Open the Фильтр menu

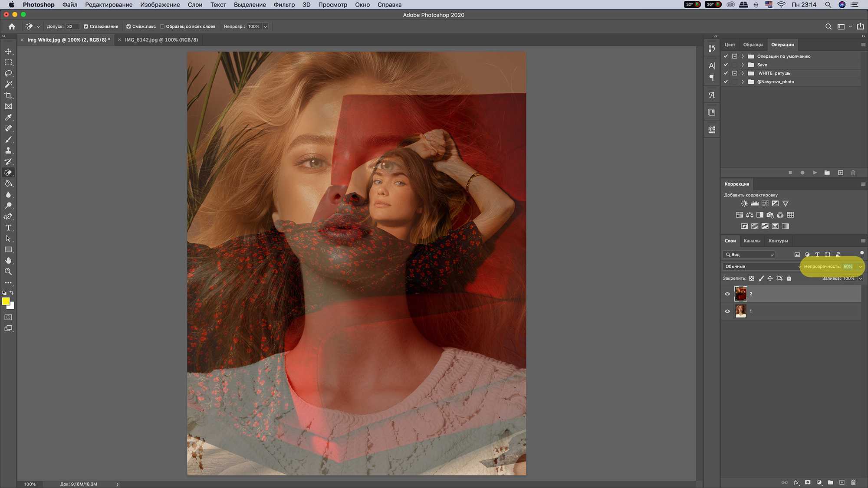(x=284, y=5)
